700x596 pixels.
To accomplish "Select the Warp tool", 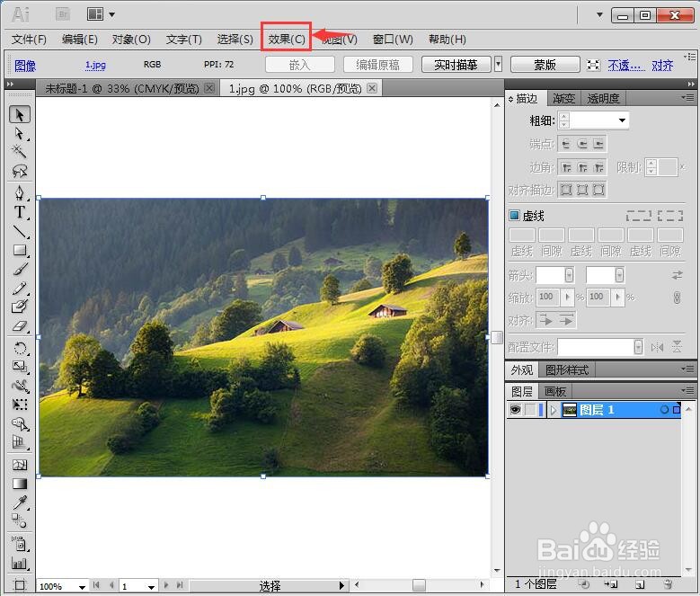I will click(x=20, y=386).
